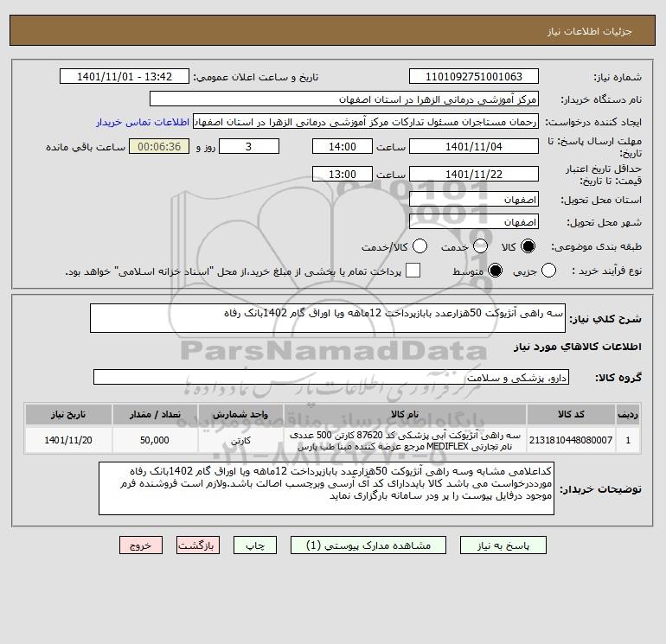
Task: Toggle the Islamic treasury payment checkbox
Action: pos(413,271)
